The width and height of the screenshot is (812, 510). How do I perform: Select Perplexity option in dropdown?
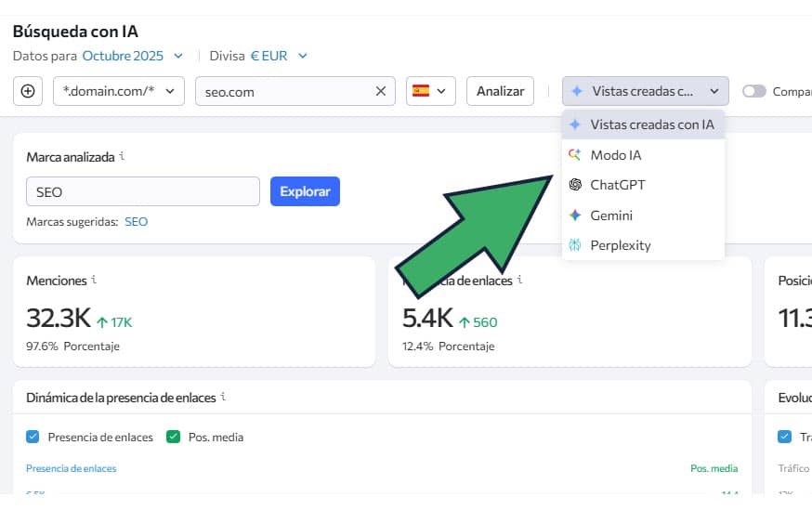[643, 245]
